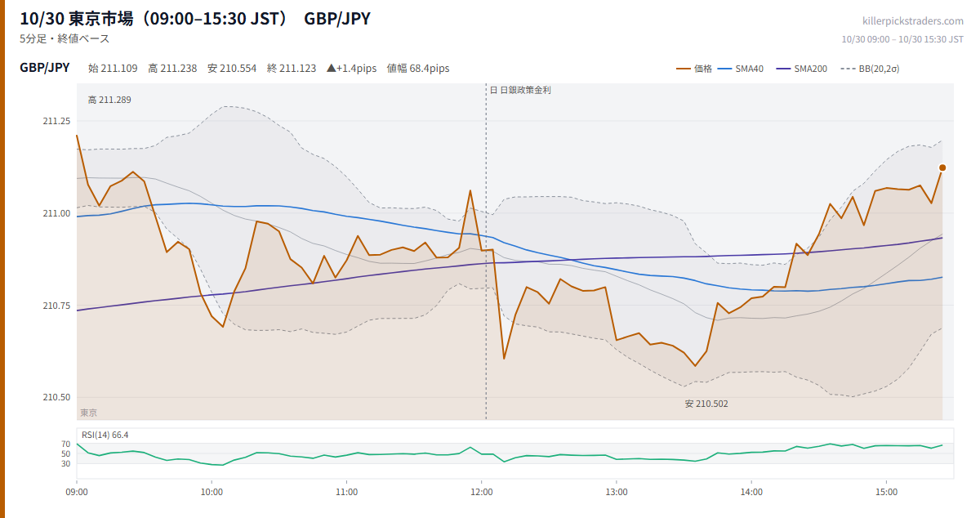Click the 14:00 time axis label

(x=751, y=492)
